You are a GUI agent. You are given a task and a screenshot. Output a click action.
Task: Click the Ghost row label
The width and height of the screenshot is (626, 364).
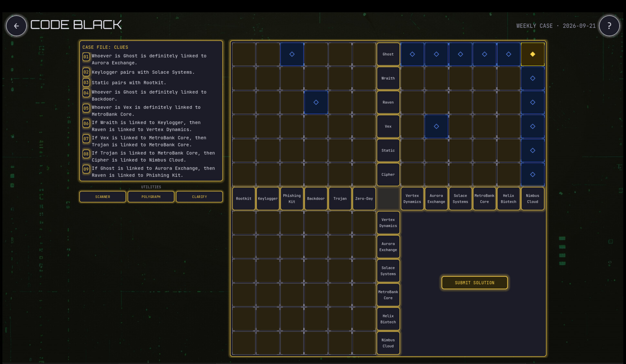click(388, 54)
